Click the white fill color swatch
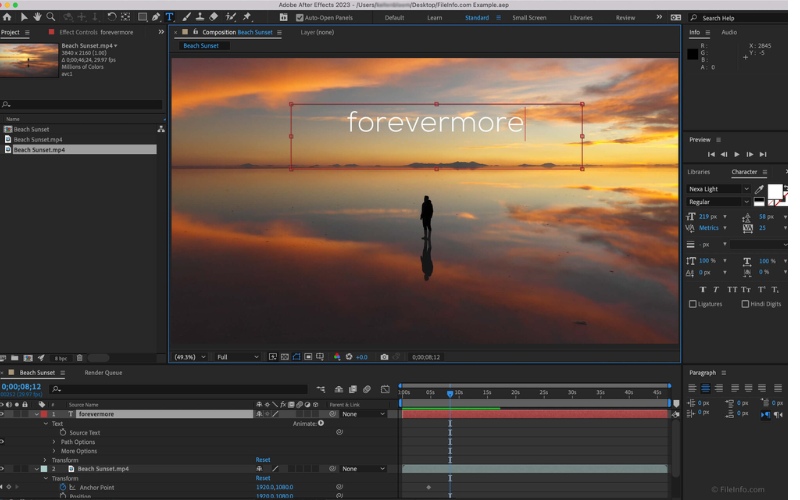 [x=774, y=190]
